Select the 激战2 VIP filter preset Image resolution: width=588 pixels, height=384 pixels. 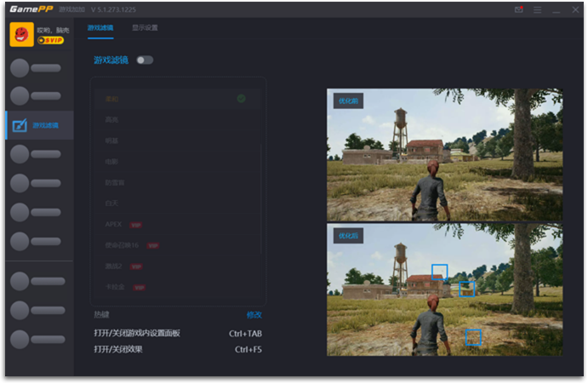[x=177, y=267]
